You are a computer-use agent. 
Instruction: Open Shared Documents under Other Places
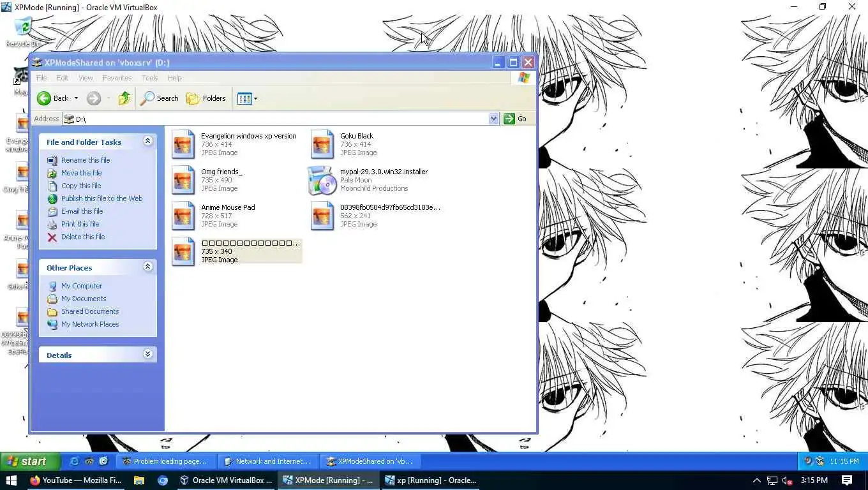pyautogui.click(x=90, y=311)
